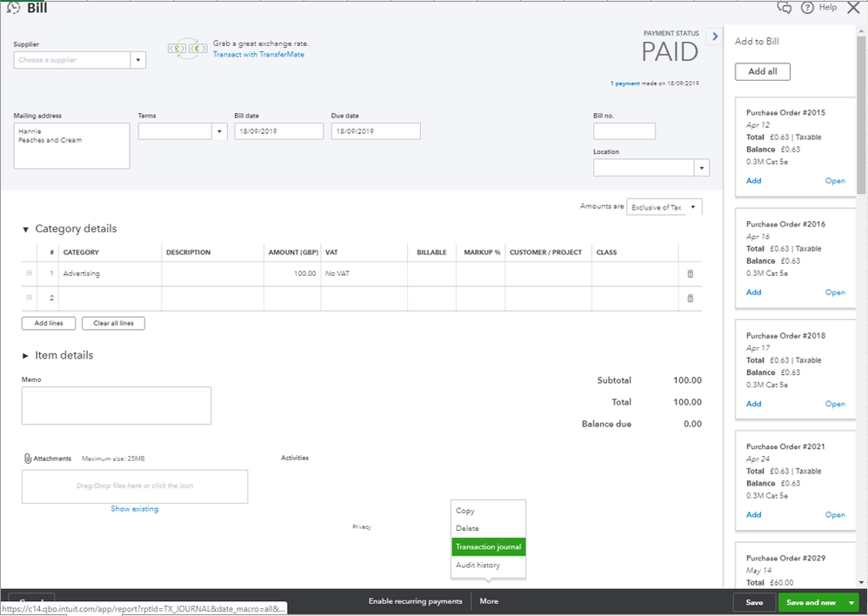
Task: Click the Add lines button
Action: pyautogui.click(x=49, y=323)
